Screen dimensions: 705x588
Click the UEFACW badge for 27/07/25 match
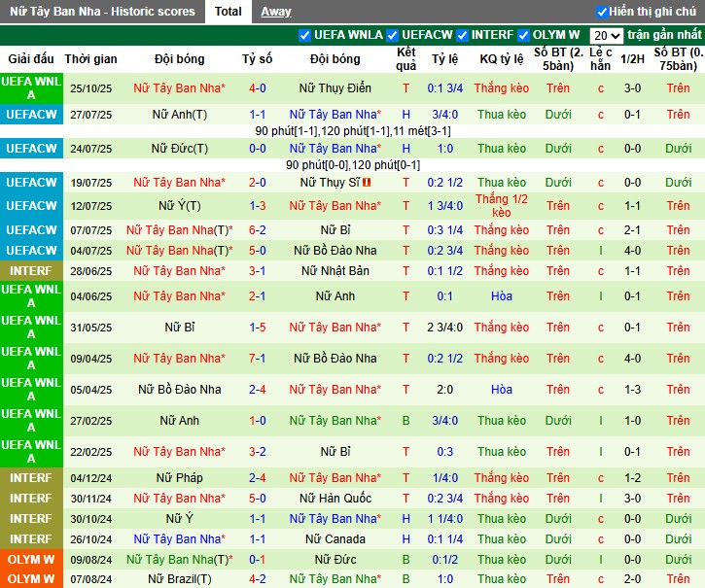[31, 115]
